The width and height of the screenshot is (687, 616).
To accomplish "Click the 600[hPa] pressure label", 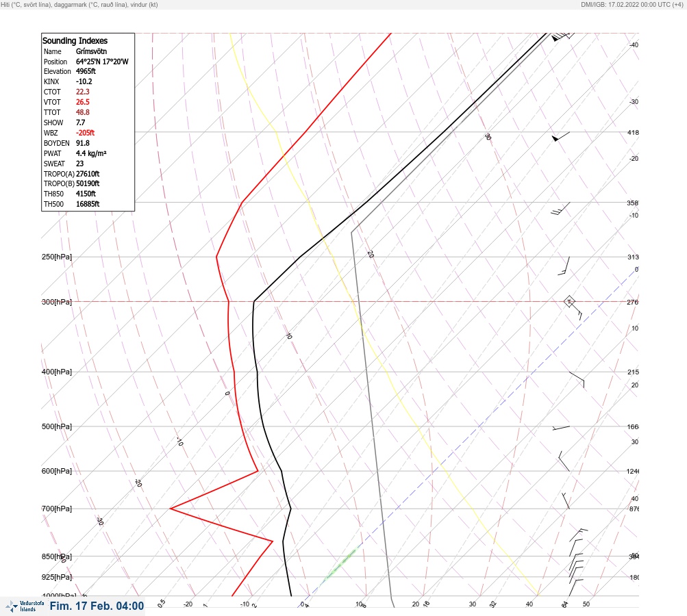I will coord(57,471).
